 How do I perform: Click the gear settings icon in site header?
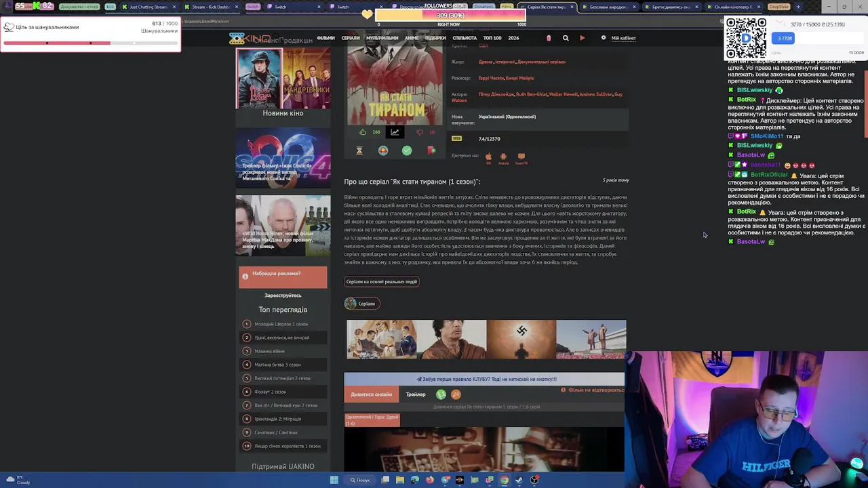coord(604,38)
